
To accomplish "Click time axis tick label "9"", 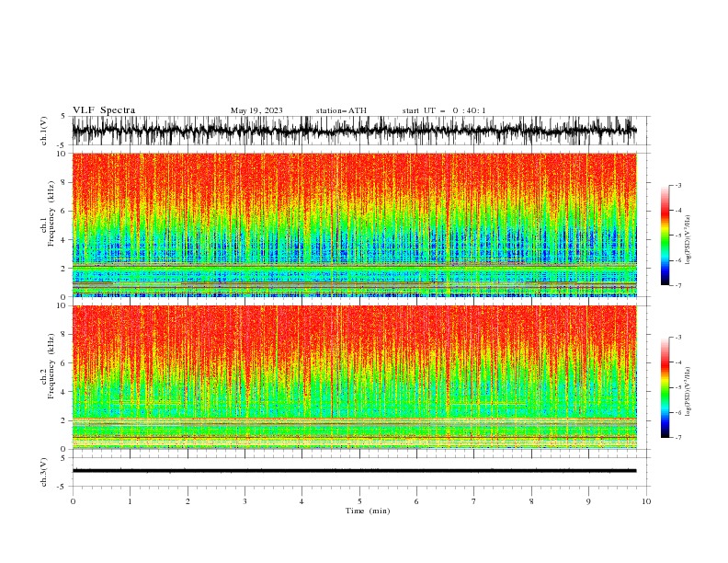I will [588, 501].
